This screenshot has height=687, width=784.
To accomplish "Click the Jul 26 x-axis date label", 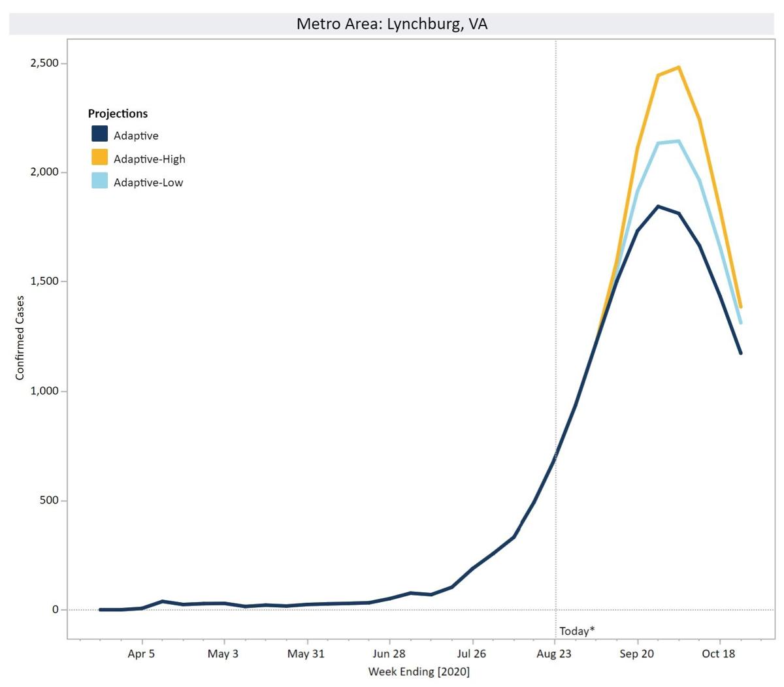I will pos(472,654).
